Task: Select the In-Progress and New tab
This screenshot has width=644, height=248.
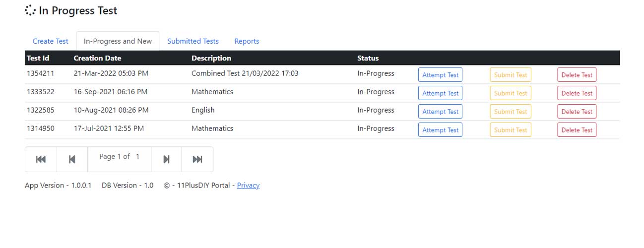Action: point(118,41)
